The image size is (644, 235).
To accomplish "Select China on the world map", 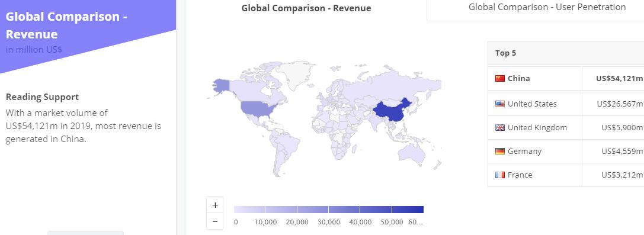I will click(x=390, y=111).
